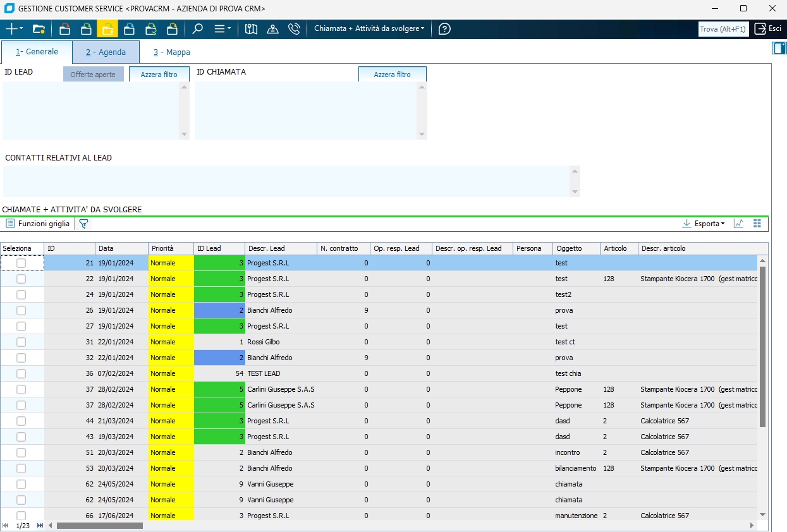This screenshot has height=532, width=787.
Task: Check the row with ID 53
Action: tap(21, 468)
